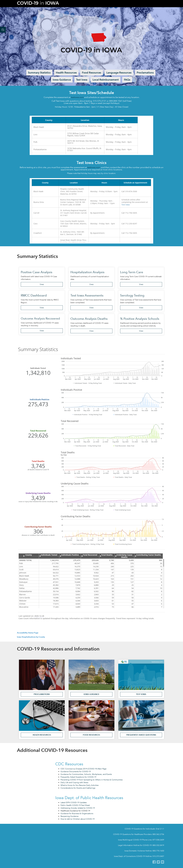The width and height of the screenshot is (183, 868).
Task: Sort table by Individuals Tested column arrow
Action: [x=40, y=556]
